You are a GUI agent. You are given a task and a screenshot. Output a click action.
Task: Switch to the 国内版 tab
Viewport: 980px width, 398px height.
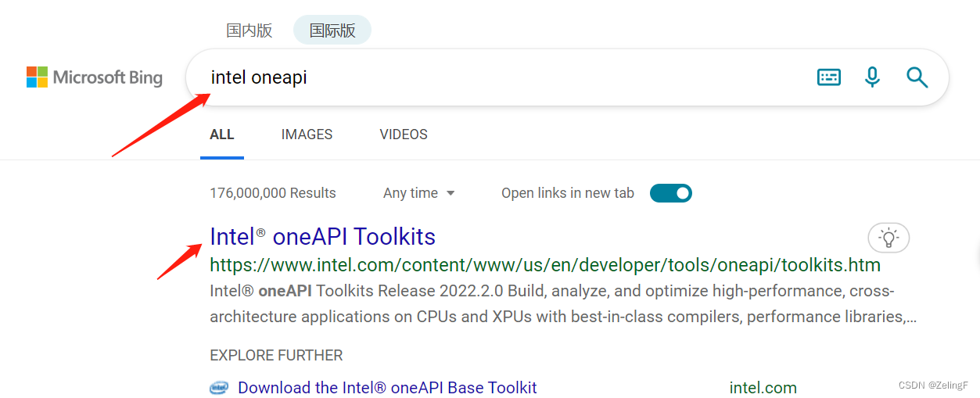pos(249,30)
